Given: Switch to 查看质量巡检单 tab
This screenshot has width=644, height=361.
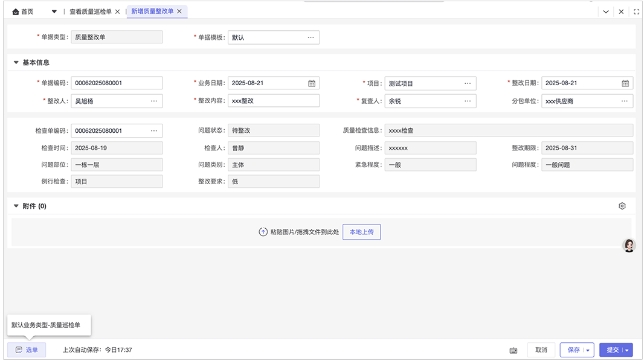Looking at the screenshot, I should click(91, 11).
